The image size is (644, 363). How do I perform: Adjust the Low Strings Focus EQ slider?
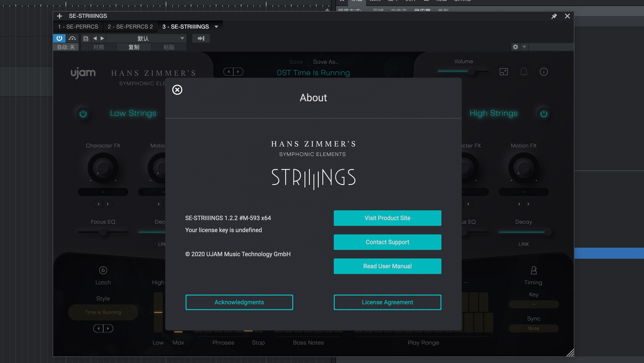pyautogui.click(x=103, y=232)
